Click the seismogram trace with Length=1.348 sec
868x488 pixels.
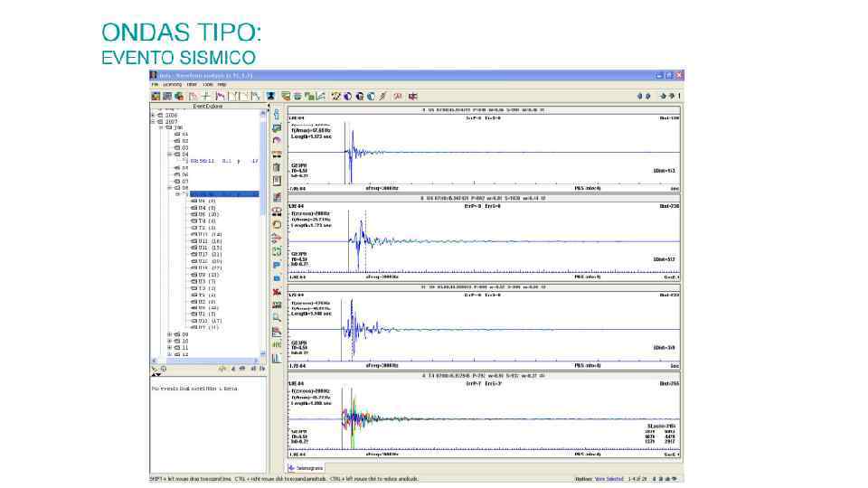[484, 329]
